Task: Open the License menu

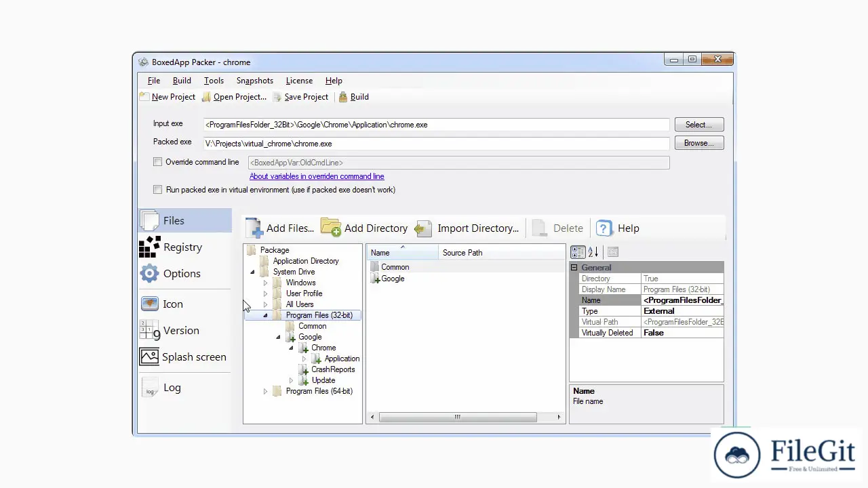Action: pos(299,81)
